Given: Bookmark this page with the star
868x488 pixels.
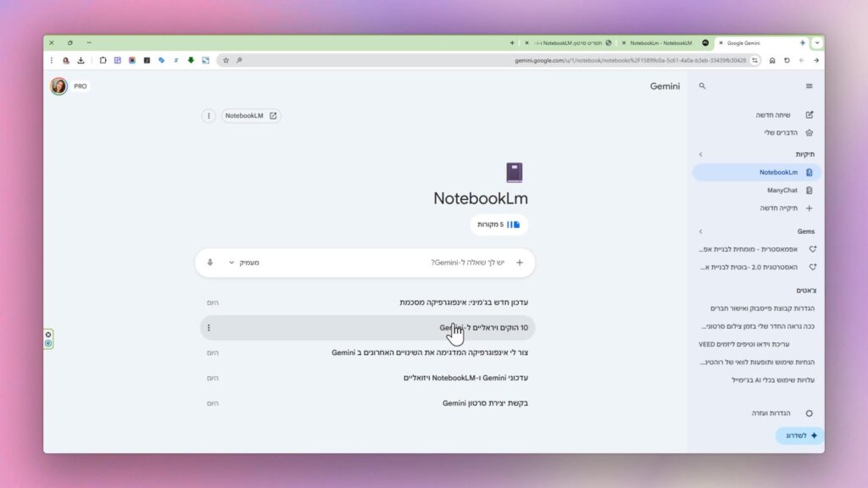Looking at the screenshot, I should pyautogui.click(x=225, y=60).
